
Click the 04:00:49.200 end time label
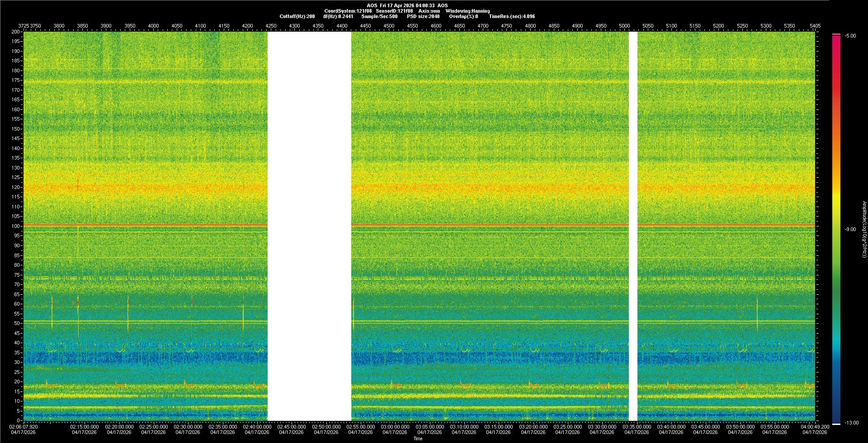pyautogui.click(x=815, y=427)
